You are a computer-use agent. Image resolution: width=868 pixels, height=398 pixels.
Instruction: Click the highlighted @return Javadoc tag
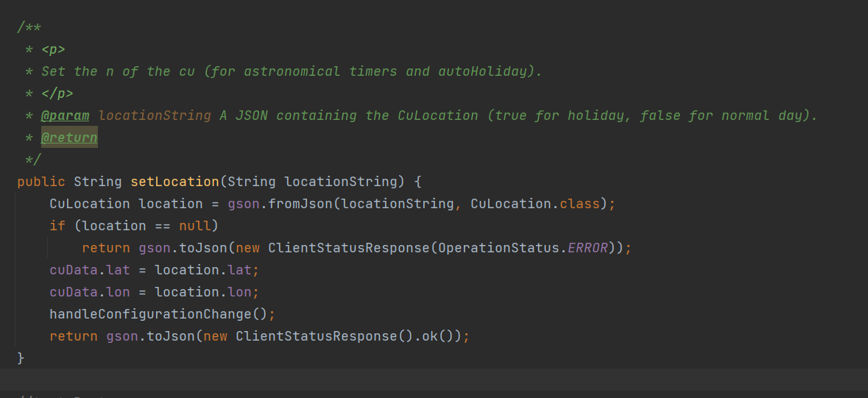[x=69, y=138]
